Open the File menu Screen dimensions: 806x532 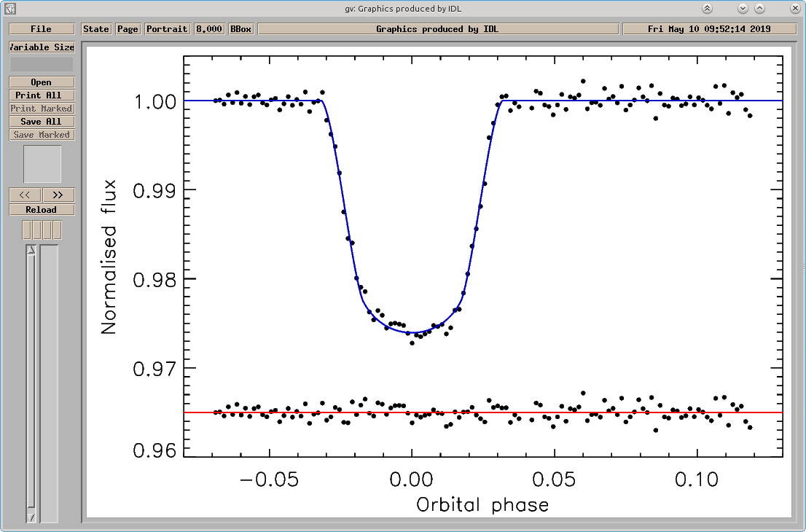click(42, 29)
